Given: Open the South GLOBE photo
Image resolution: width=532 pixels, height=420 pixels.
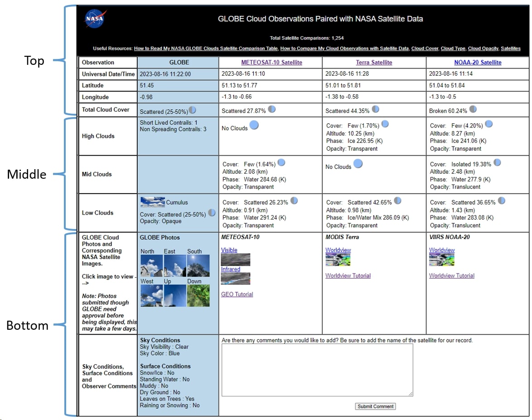Looking at the screenshot, I should (198, 266).
